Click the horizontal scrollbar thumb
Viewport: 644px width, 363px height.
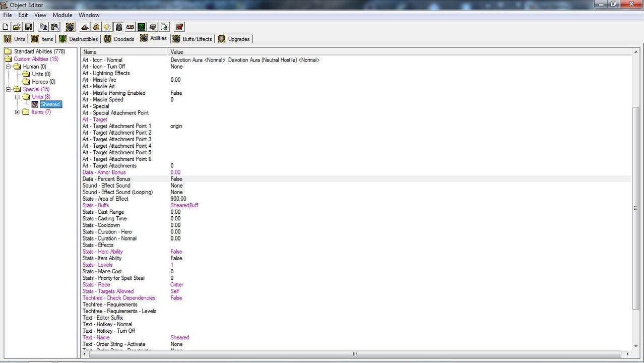coord(355,354)
